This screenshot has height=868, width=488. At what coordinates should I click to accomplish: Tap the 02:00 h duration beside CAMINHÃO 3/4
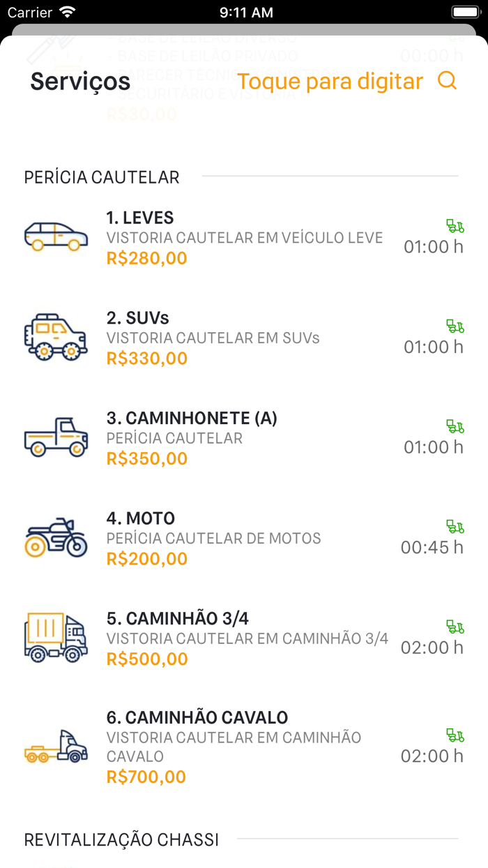coord(433,648)
